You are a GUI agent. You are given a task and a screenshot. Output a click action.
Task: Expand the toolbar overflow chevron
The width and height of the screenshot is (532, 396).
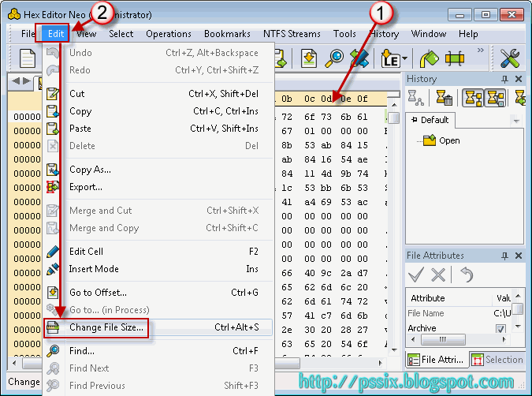tap(481, 50)
